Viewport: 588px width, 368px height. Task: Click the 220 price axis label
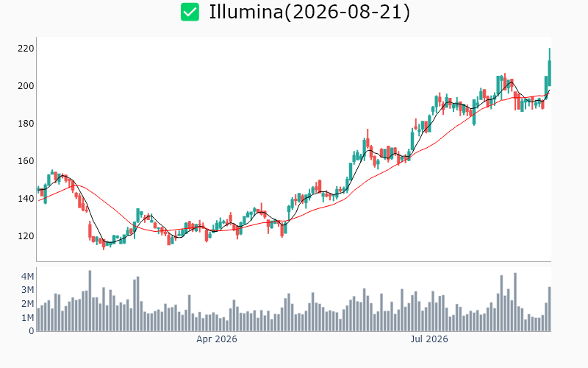26,49
